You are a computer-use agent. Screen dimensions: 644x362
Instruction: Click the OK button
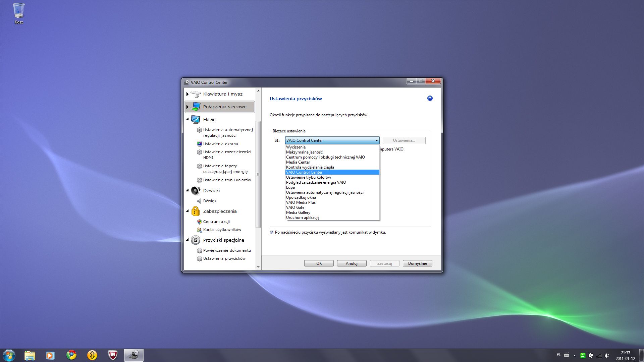[319, 263]
